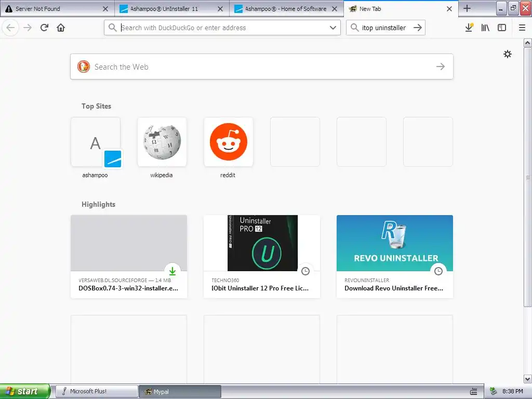Close the Server Not Found tab

(x=105, y=9)
